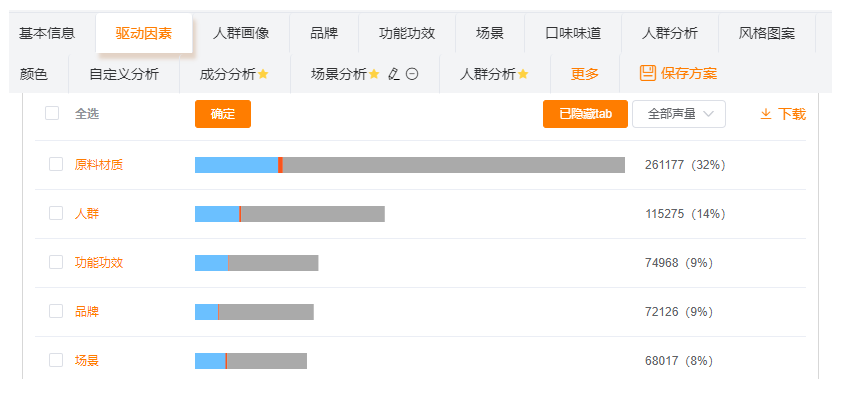Click the 已隐藏tab button
Image resolution: width=842 pixels, height=407 pixels.
(x=585, y=114)
